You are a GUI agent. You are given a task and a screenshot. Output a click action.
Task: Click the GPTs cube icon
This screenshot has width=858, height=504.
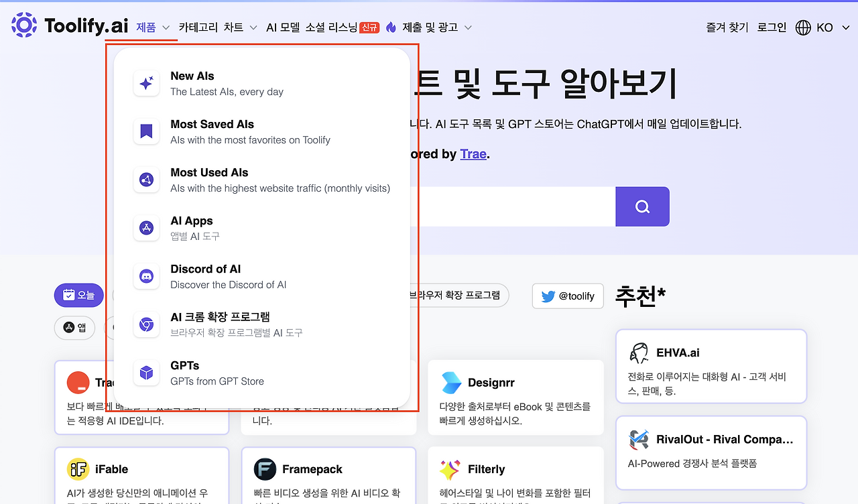point(146,373)
